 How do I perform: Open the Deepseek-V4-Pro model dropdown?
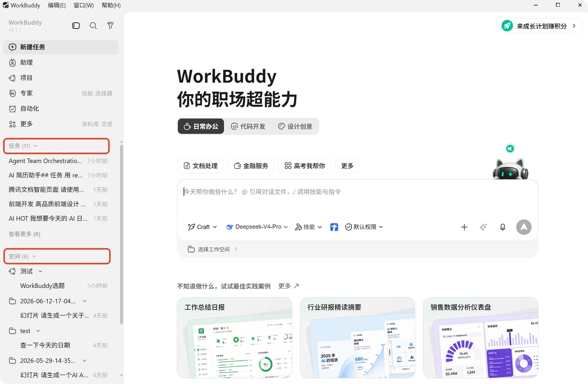257,227
